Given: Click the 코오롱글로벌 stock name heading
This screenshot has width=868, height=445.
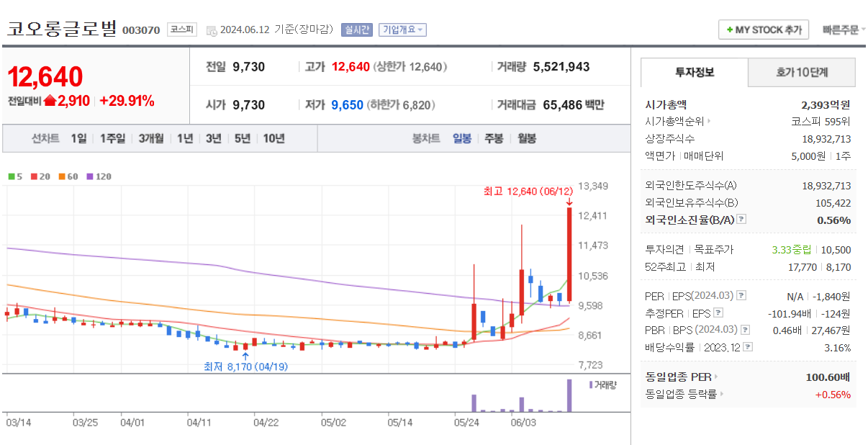Looking at the screenshot, I should click(x=61, y=29).
